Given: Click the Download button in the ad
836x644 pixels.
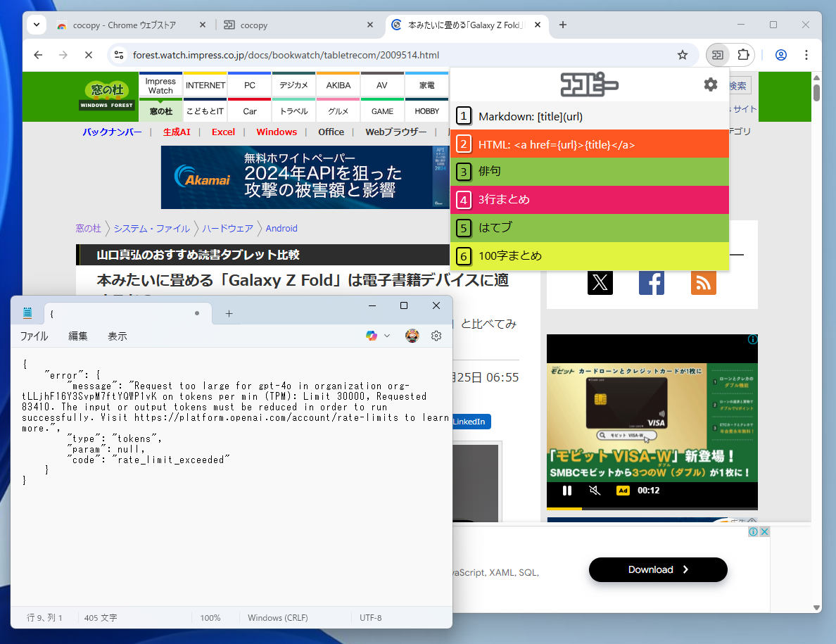Looking at the screenshot, I should point(657,569).
